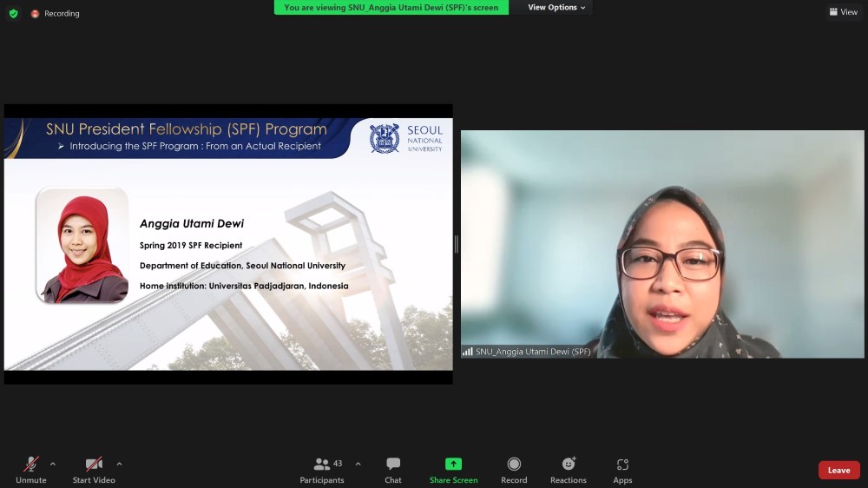Select the speaker's webcam video tile
This screenshot has width=868, height=488.
[x=662, y=243]
